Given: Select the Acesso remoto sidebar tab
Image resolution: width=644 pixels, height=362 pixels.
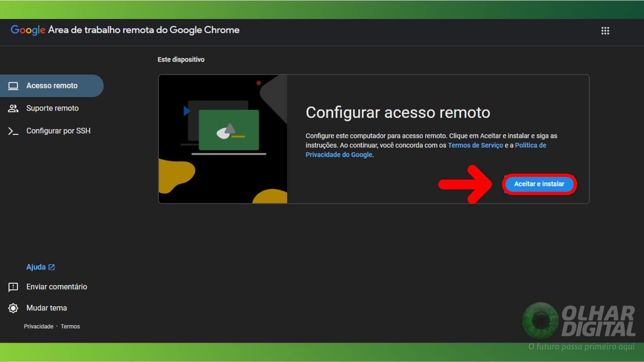Looking at the screenshot, I should tap(52, 86).
